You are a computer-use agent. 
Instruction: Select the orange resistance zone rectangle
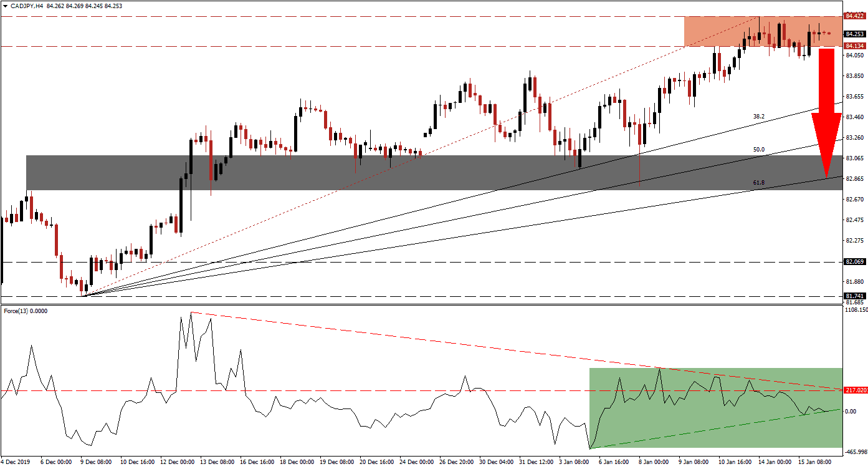pos(760,31)
